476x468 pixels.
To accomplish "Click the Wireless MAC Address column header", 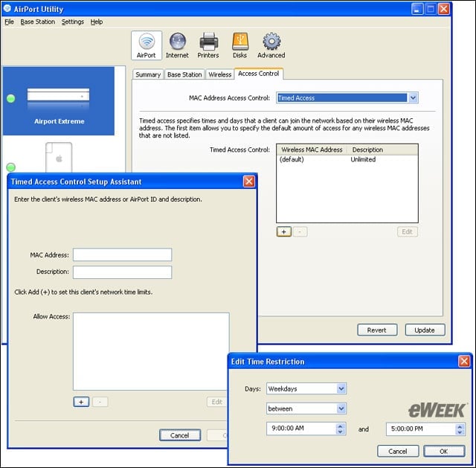I will tap(312, 150).
